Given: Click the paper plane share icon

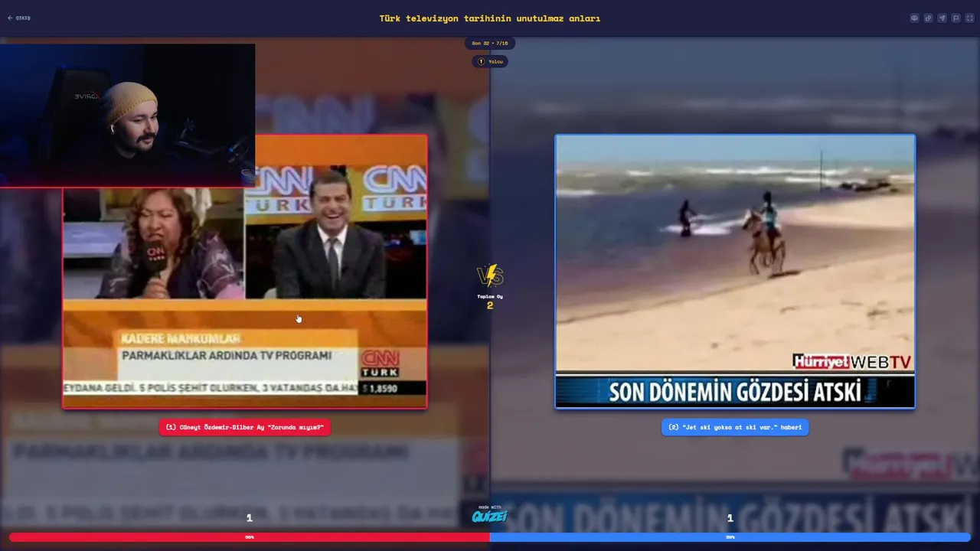Looking at the screenshot, I should click(x=942, y=18).
